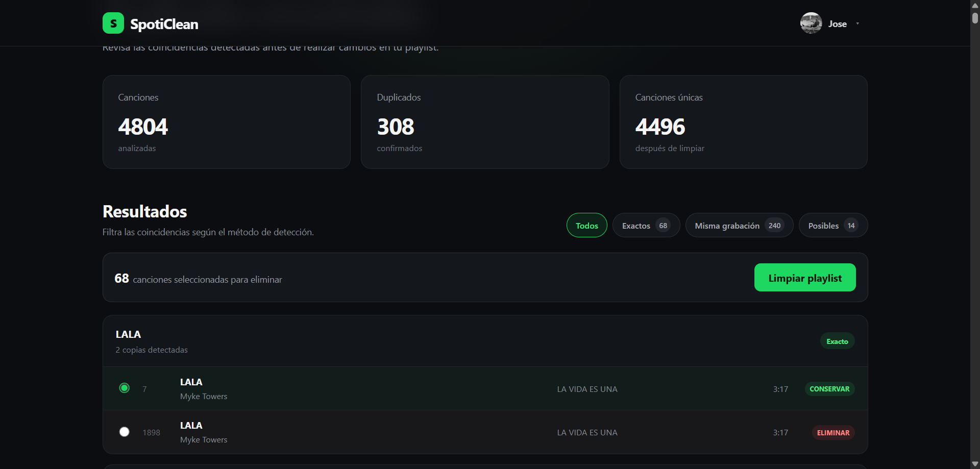Viewport: 980px width, 469px height.
Task: Click the username Jose
Action: pyautogui.click(x=837, y=24)
